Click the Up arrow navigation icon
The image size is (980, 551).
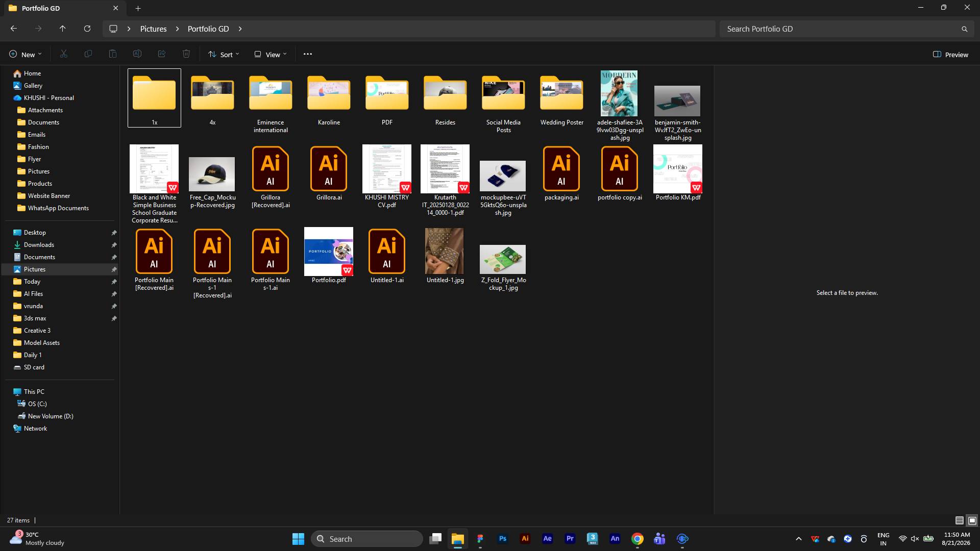[63, 29]
